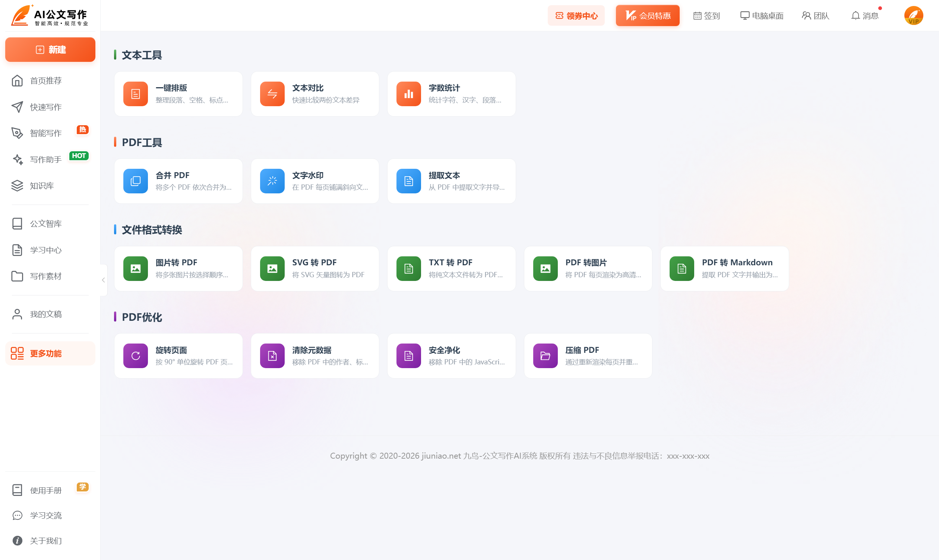Open the 图片转 PDF tool icon
The image size is (939, 560).
(x=136, y=269)
